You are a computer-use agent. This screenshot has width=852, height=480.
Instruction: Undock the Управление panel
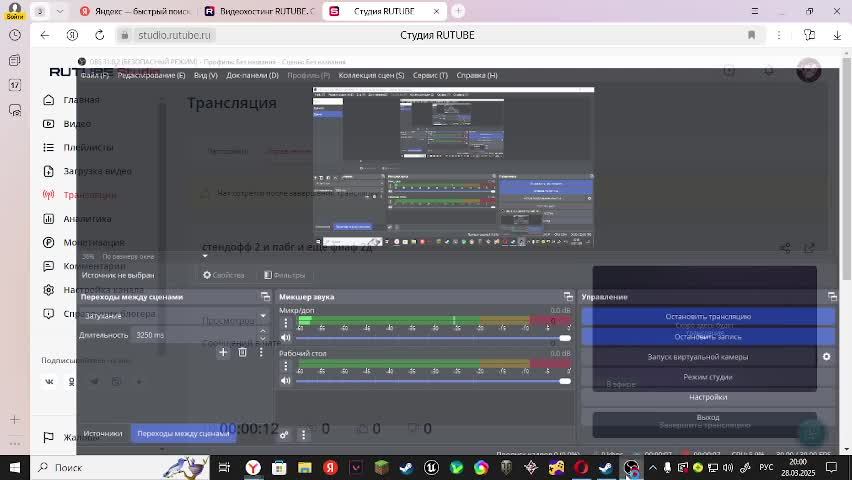832,296
